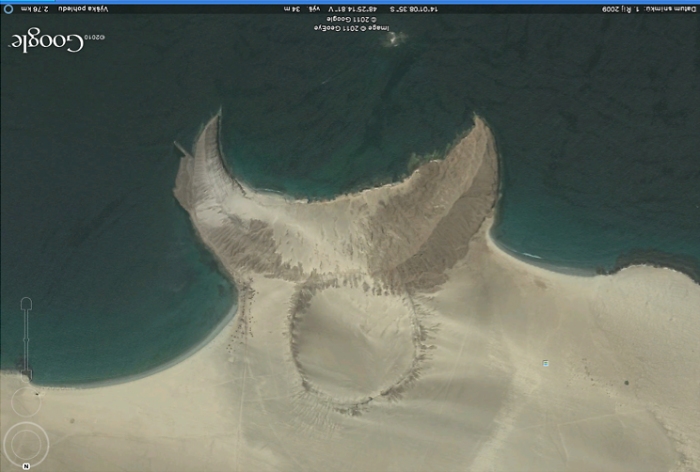700x472 pixels.
Task: Click the small photo layer icon on the sand
Action: click(545, 363)
